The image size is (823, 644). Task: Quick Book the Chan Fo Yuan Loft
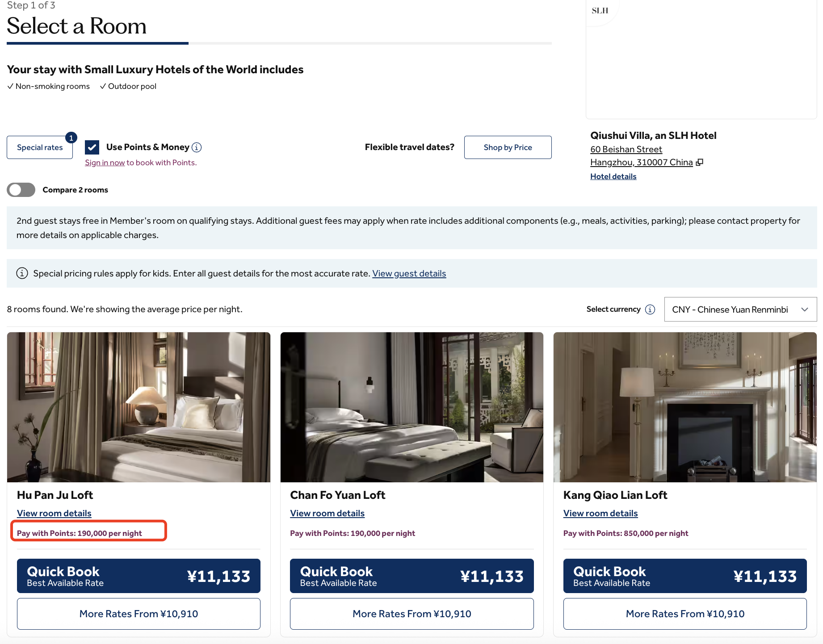pos(412,576)
